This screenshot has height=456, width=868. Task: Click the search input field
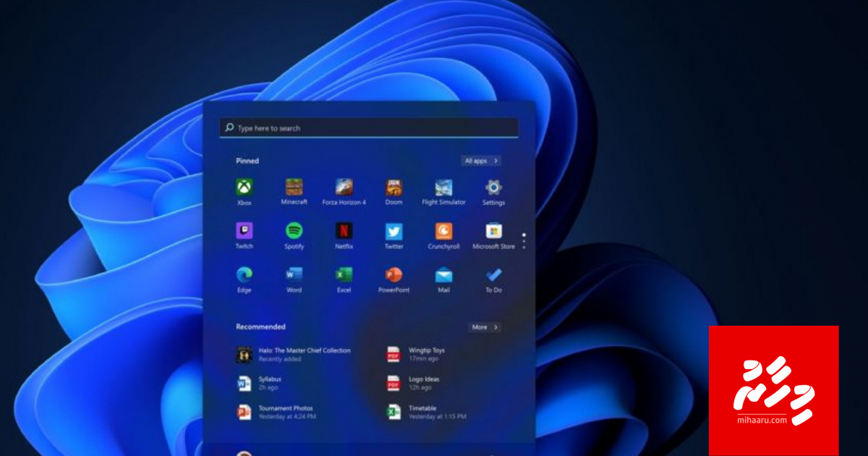click(x=369, y=127)
